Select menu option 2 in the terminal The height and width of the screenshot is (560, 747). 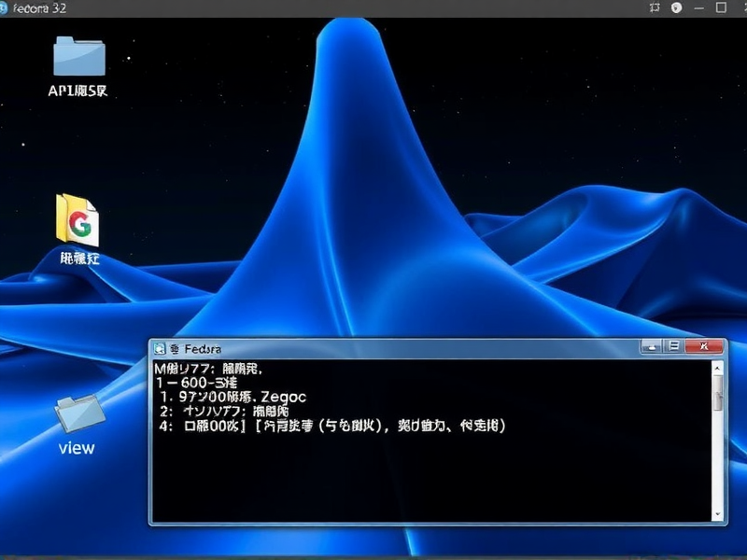click(x=224, y=410)
